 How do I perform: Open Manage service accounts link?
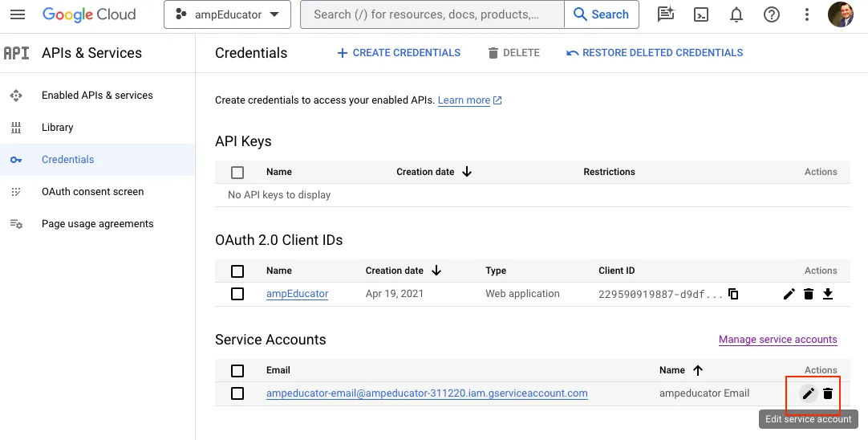pos(778,339)
